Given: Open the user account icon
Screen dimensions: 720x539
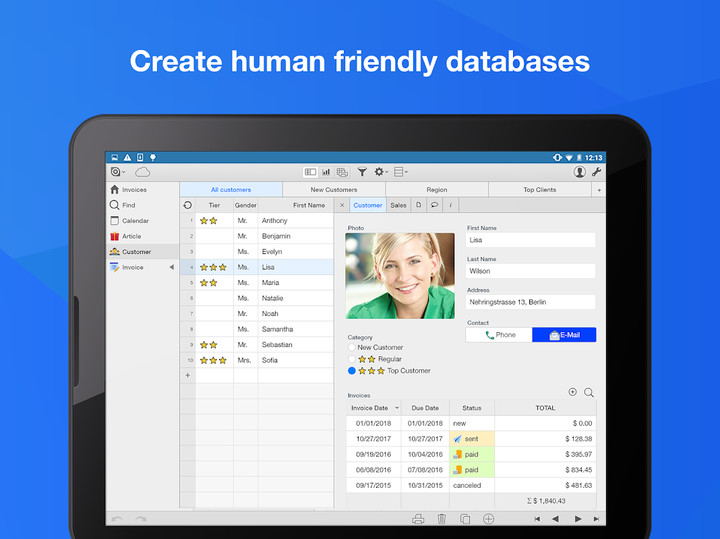Looking at the screenshot, I should click(x=579, y=172).
